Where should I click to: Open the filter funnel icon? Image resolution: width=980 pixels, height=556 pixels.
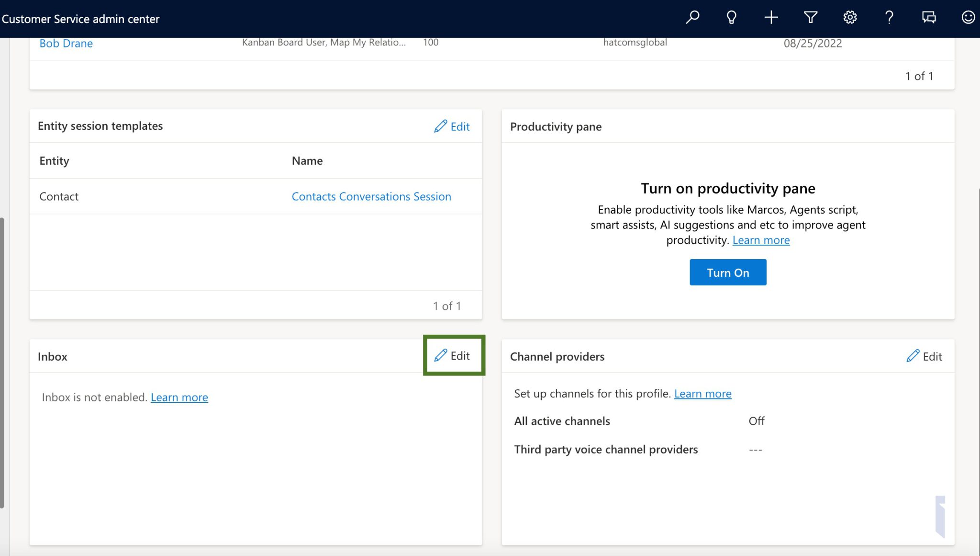click(810, 17)
